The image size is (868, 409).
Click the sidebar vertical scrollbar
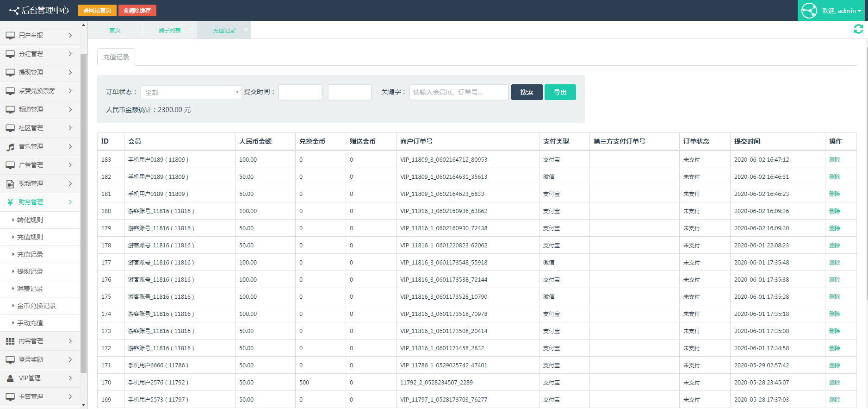(x=84, y=213)
